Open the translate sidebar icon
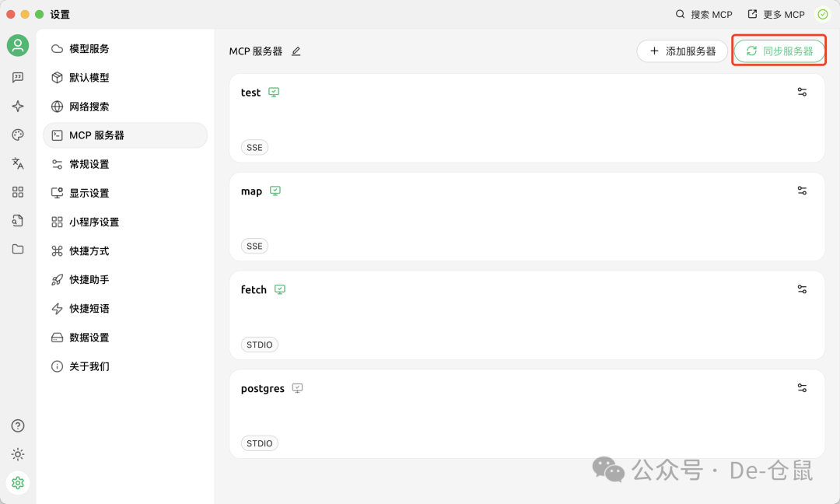Viewport: 840px width, 504px height. (x=18, y=163)
